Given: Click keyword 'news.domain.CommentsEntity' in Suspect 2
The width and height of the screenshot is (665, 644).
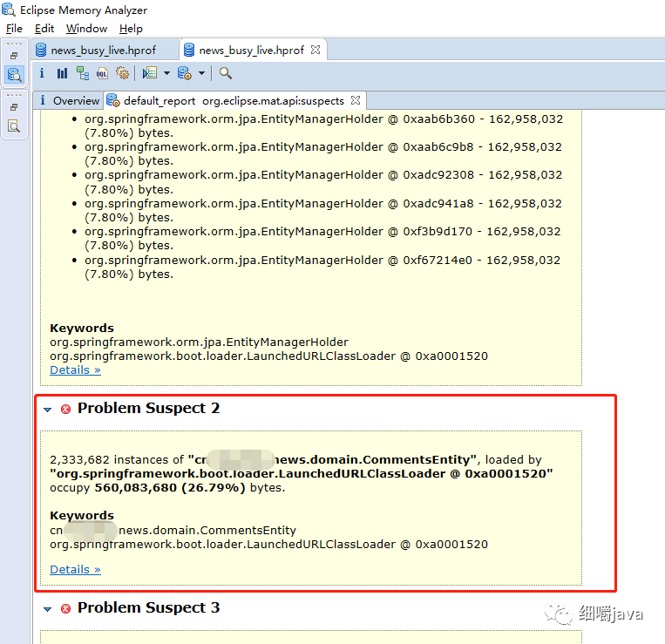Looking at the screenshot, I should coord(207,531).
